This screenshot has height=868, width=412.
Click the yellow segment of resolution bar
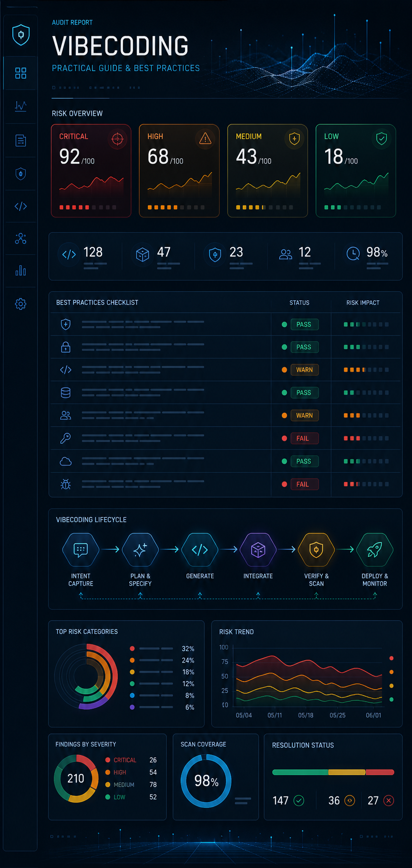point(347,772)
